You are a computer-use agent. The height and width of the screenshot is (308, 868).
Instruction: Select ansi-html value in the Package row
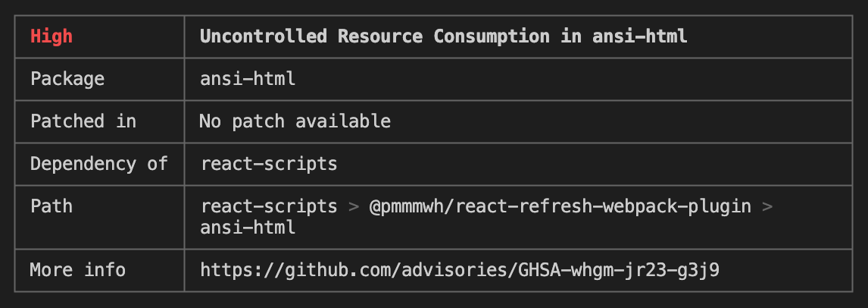[x=248, y=79]
